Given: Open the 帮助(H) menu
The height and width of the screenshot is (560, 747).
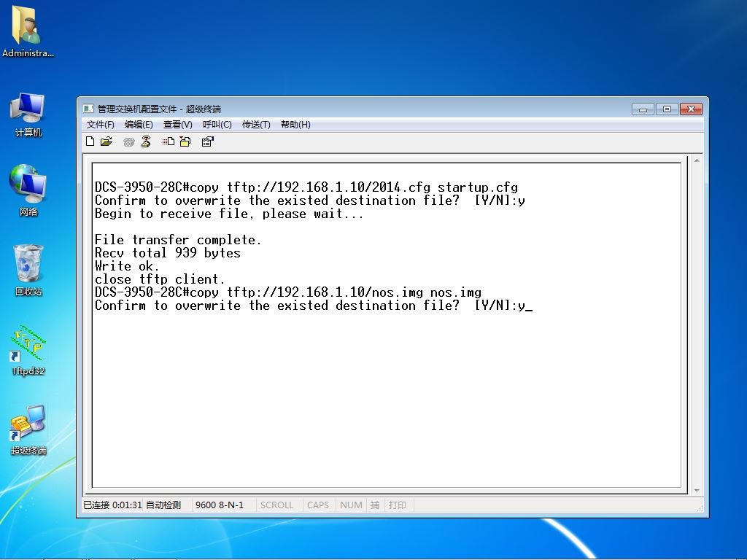Looking at the screenshot, I should pos(295,125).
